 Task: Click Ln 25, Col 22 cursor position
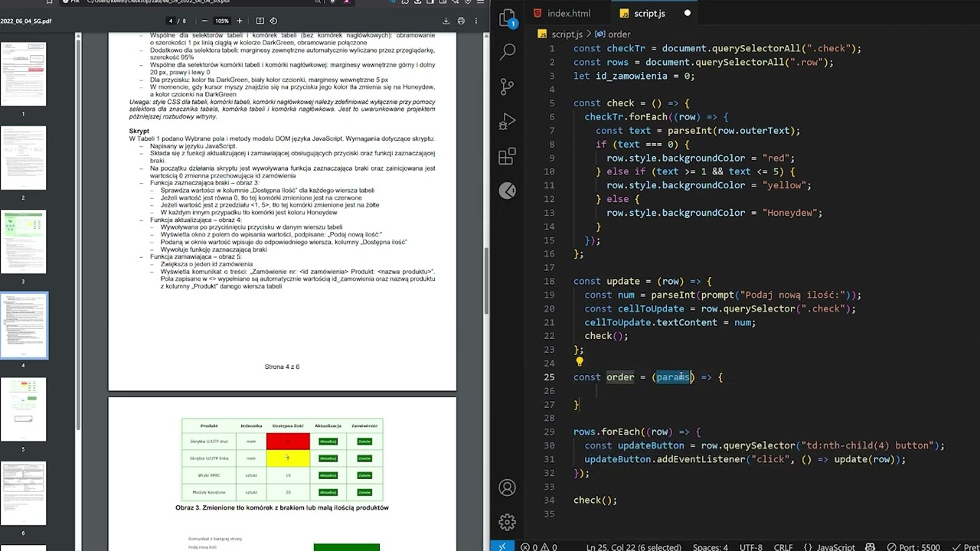[634, 547]
